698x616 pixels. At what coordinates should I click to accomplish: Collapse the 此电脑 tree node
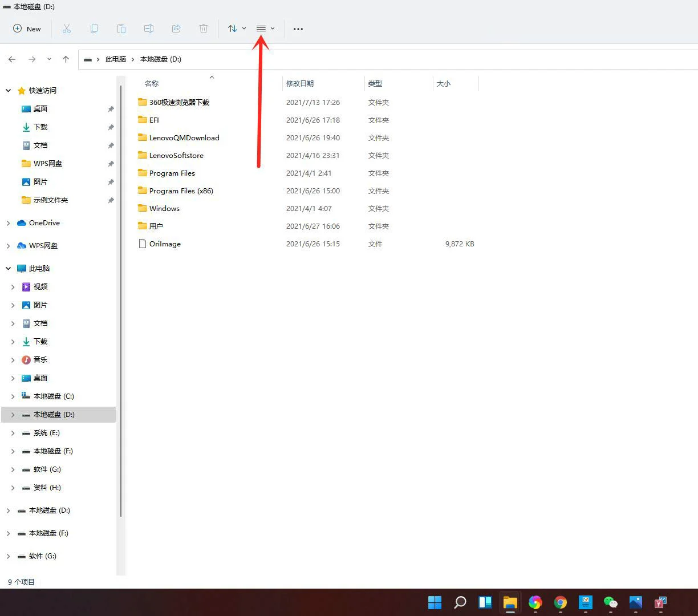9,269
